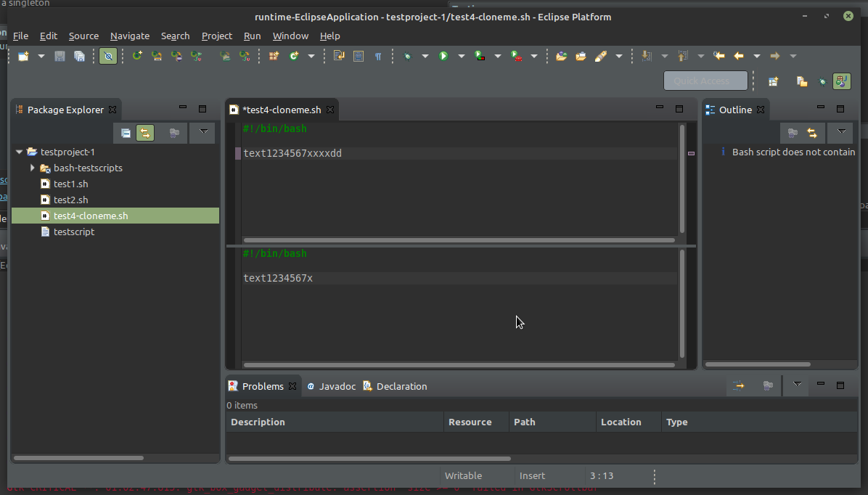Toggle the Skip All Breakpoints button
Screen dimensions: 868x495
pos(108,56)
